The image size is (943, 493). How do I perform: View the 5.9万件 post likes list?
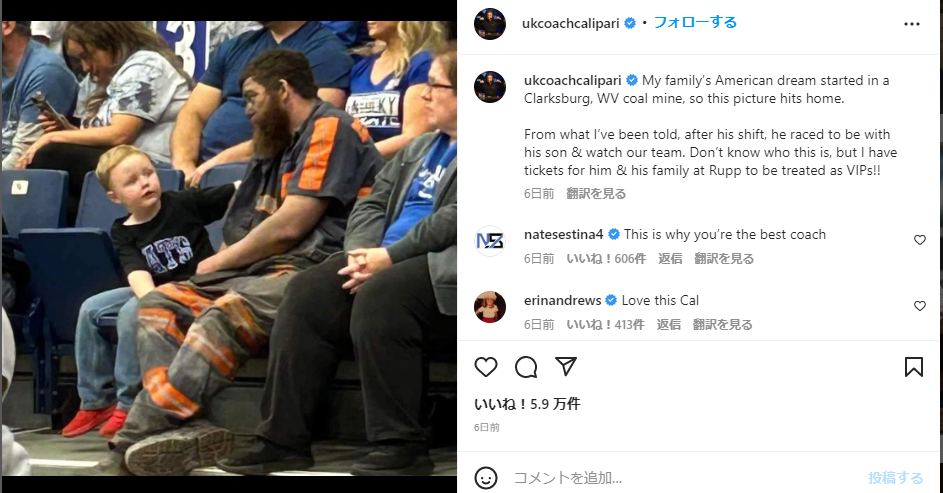click(x=527, y=404)
